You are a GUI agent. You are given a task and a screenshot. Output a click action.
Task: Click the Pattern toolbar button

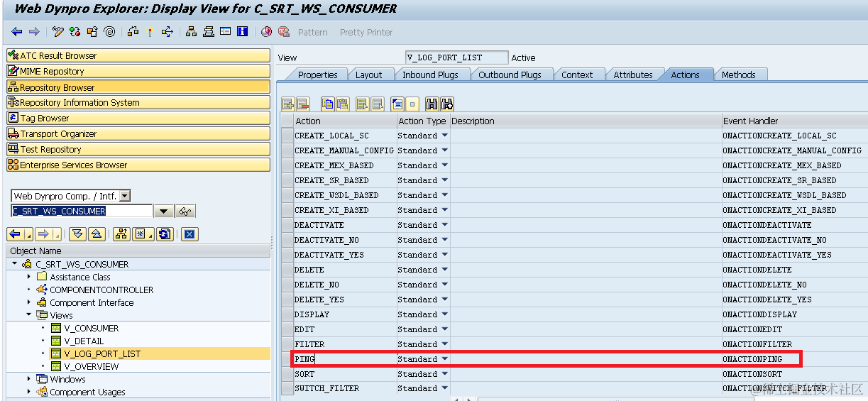click(312, 32)
